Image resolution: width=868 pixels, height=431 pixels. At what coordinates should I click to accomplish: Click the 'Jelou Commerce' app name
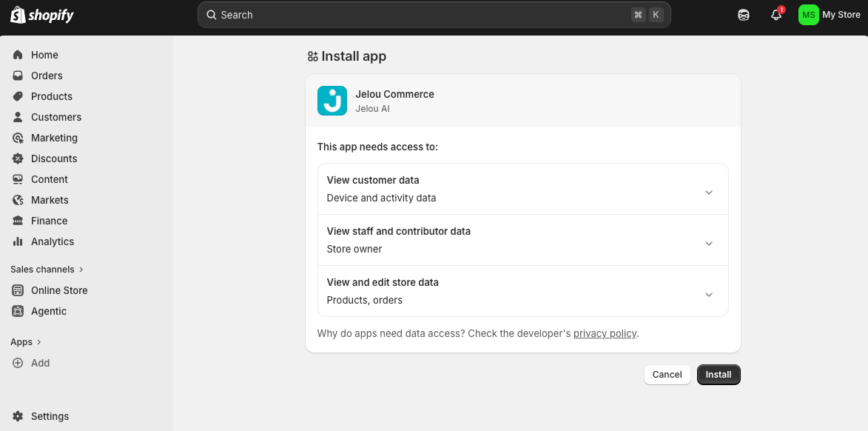tap(394, 94)
